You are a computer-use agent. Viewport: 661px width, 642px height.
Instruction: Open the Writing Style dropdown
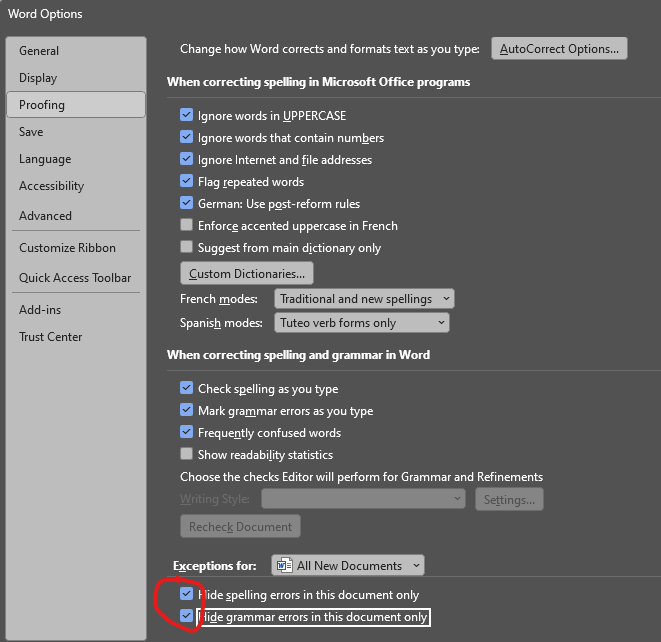click(363, 499)
